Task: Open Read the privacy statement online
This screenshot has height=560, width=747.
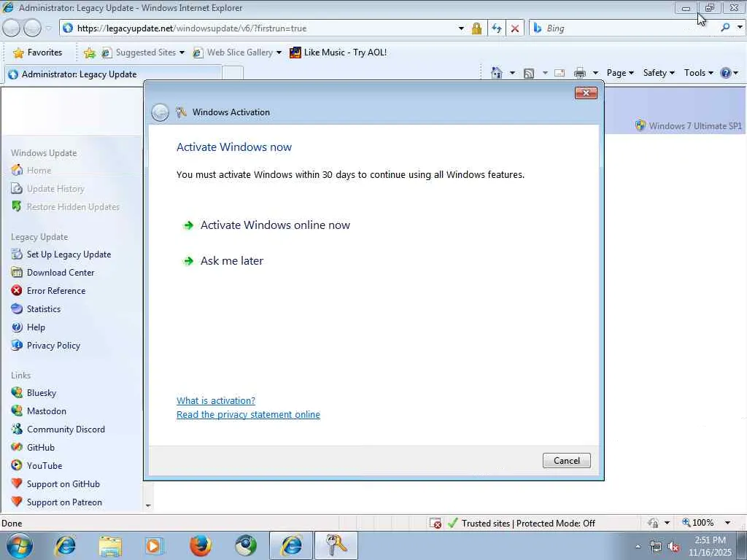Action: click(x=248, y=414)
